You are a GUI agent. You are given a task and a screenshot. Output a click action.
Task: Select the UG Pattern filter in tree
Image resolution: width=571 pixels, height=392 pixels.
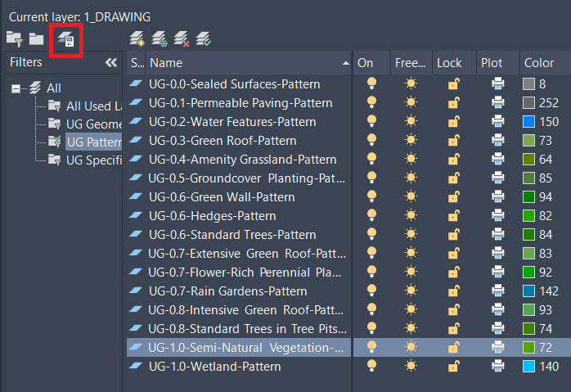coord(92,142)
